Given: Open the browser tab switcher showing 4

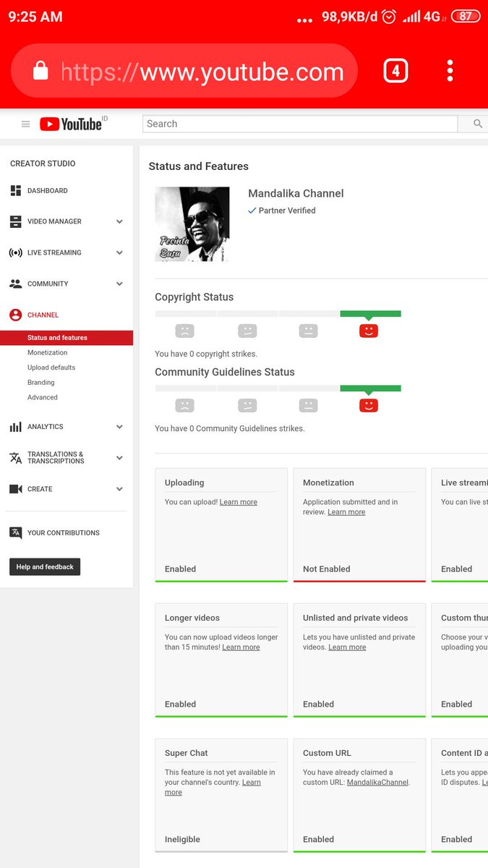Looking at the screenshot, I should tap(395, 71).
